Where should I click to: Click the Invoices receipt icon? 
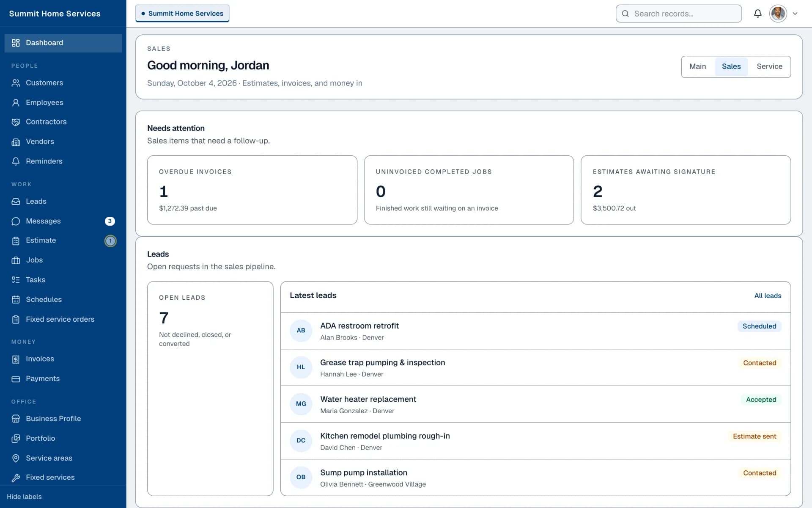click(x=16, y=359)
